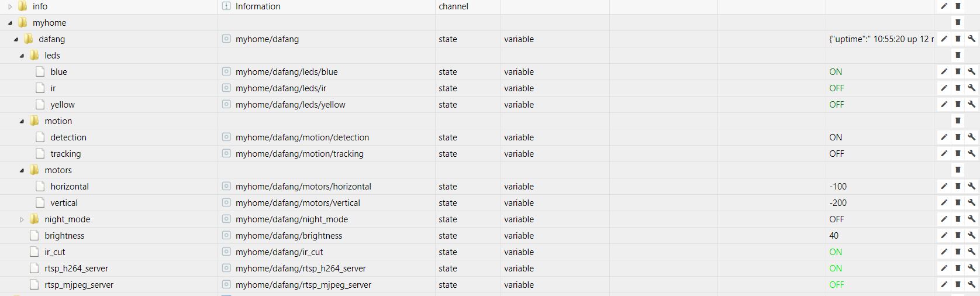Delete the leds folder via trash icon
The width and height of the screenshot is (980, 296).
958,56
